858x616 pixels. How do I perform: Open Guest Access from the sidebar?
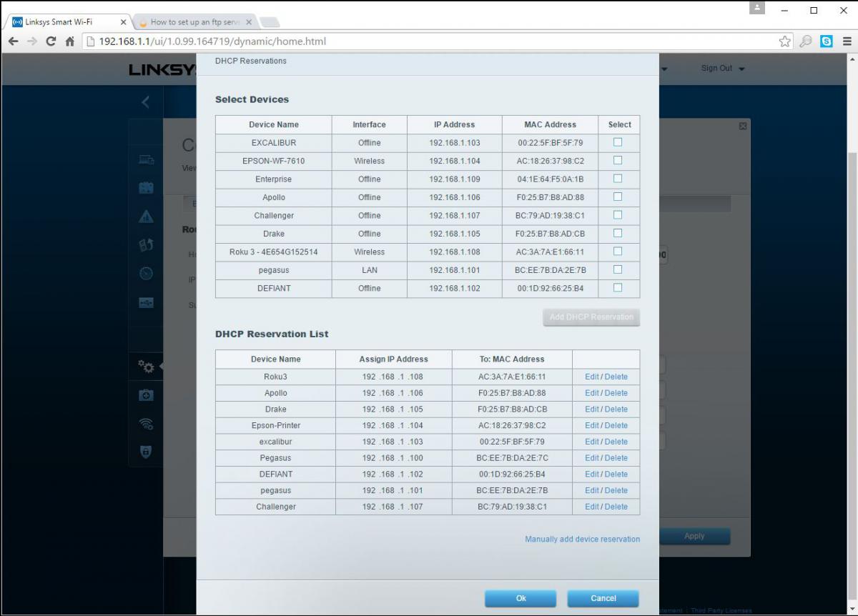pyautogui.click(x=146, y=189)
